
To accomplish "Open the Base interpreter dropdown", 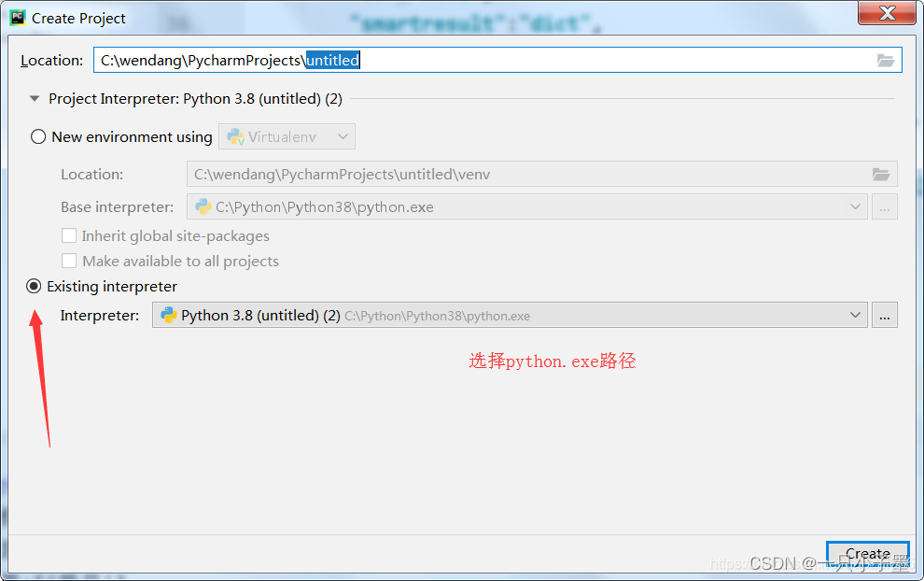I will [x=526, y=207].
